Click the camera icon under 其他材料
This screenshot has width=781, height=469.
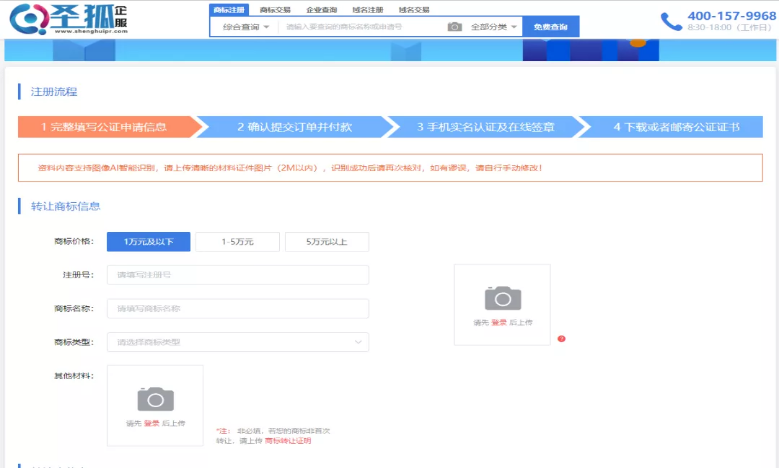[155, 398]
